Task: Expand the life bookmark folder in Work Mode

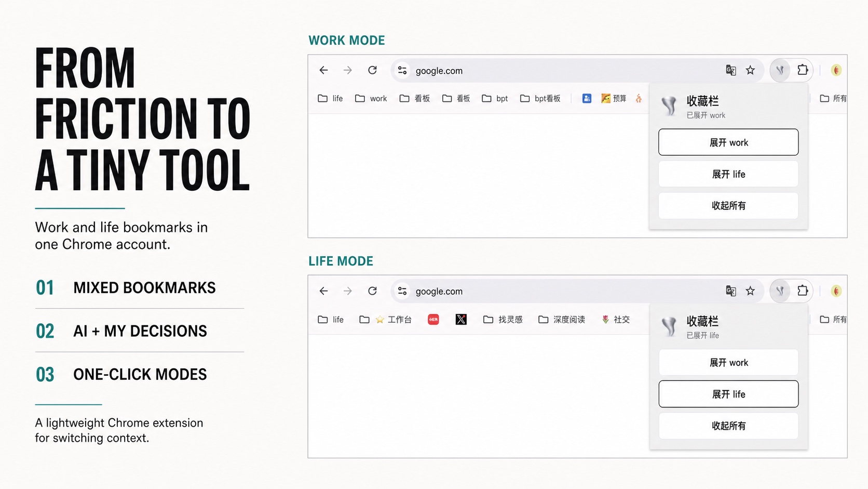Action: pyautogui.click(x=330, y=98)
